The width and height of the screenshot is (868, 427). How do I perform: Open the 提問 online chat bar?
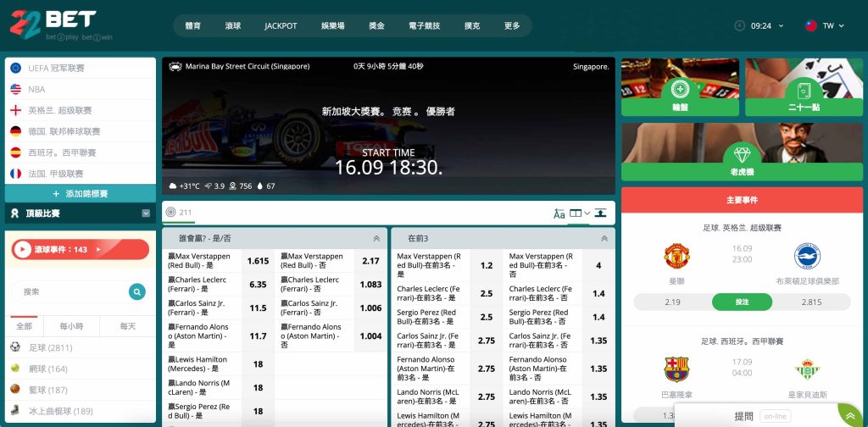[755, 416]
